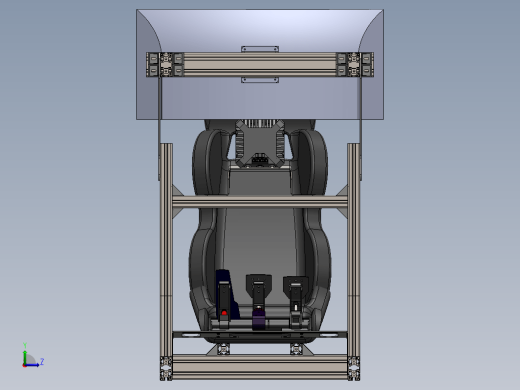Select the center pedal with purple base
Image resolution: width=520 pixels, height=390 pixels.
click(x=259, y=302)
